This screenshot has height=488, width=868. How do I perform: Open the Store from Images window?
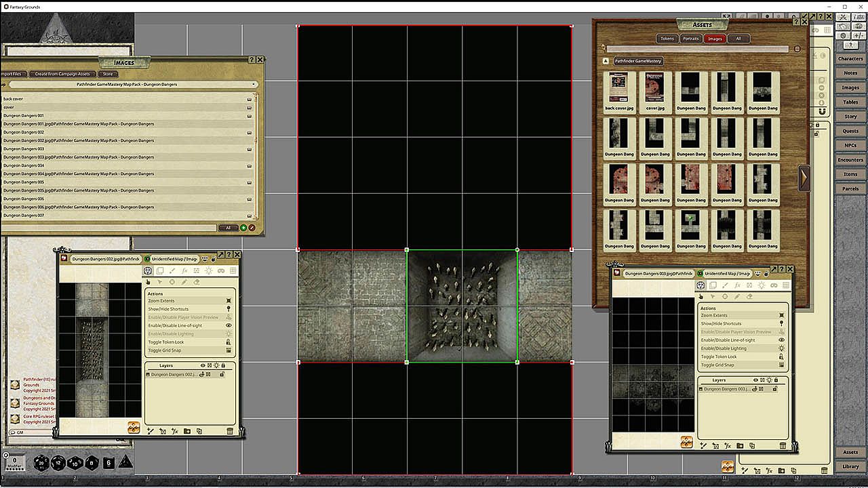tap(108, 74)
